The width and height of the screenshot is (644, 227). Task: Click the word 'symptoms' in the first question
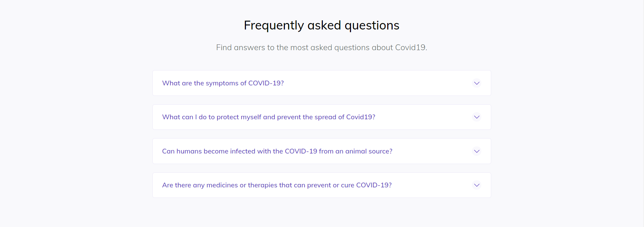point(222,83)
